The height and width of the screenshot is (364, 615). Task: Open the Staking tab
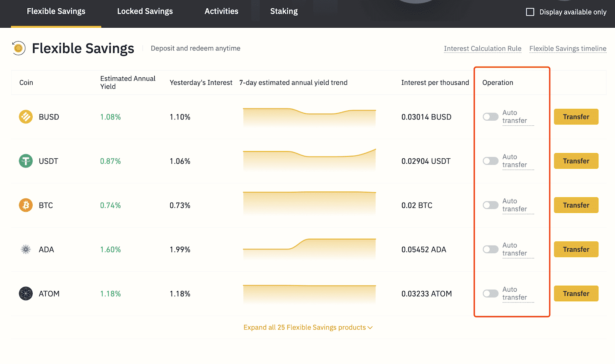click(284, 12)
